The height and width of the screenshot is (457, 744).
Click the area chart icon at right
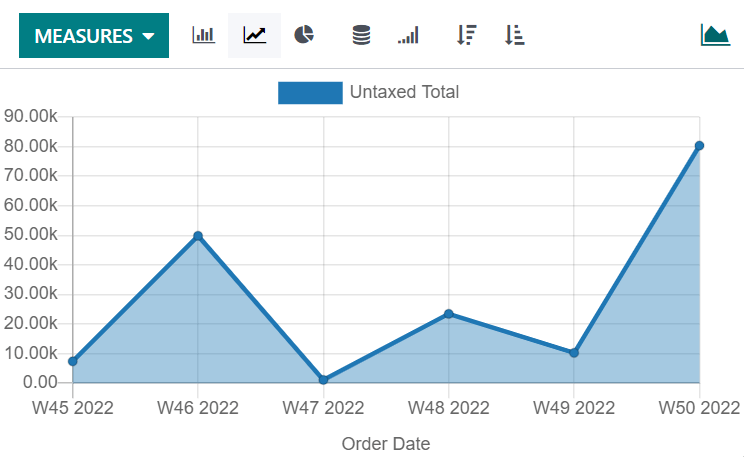click(715, 35)
